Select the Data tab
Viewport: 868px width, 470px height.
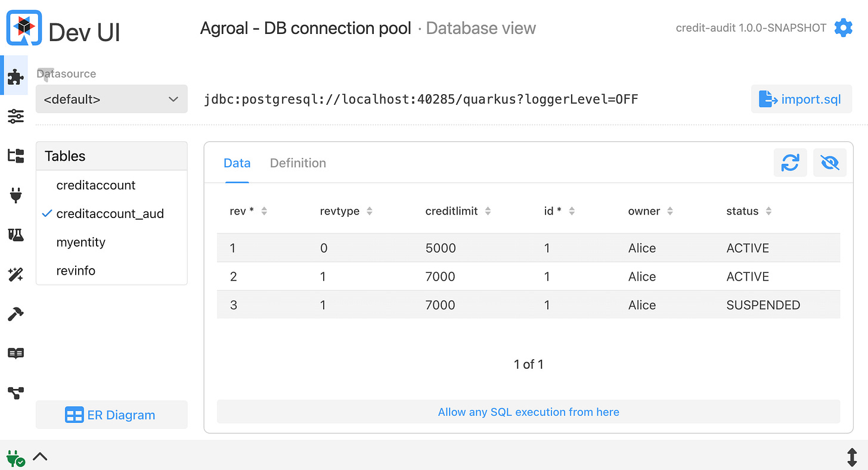237,163
